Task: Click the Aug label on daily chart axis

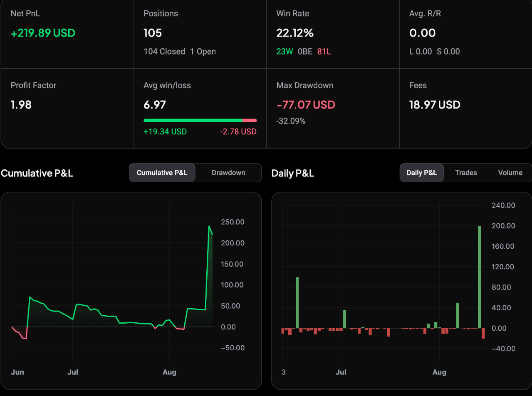Action: pyautogui.click(x=439, y=372)
